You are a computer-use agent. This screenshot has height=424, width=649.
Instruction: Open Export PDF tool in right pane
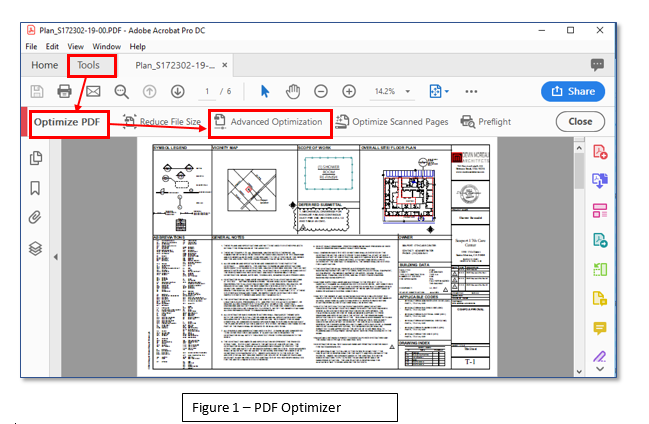pyautogui.click(x=600, y=240)
